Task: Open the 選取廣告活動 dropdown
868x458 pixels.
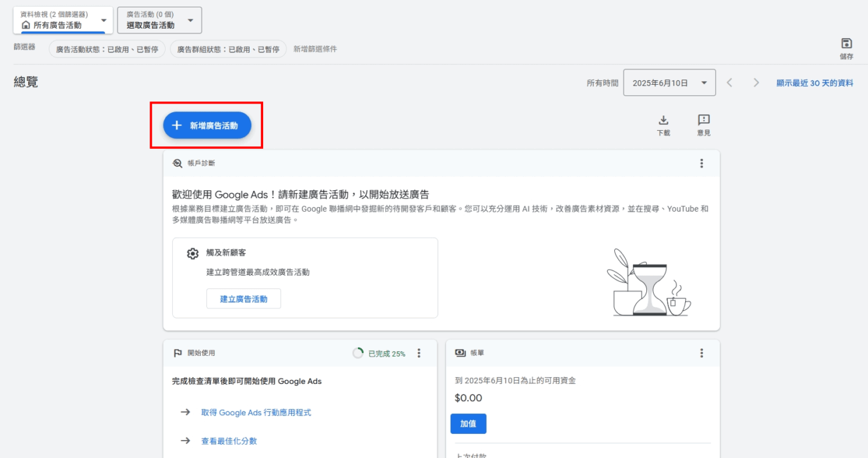Action: [x=160, y=20]
